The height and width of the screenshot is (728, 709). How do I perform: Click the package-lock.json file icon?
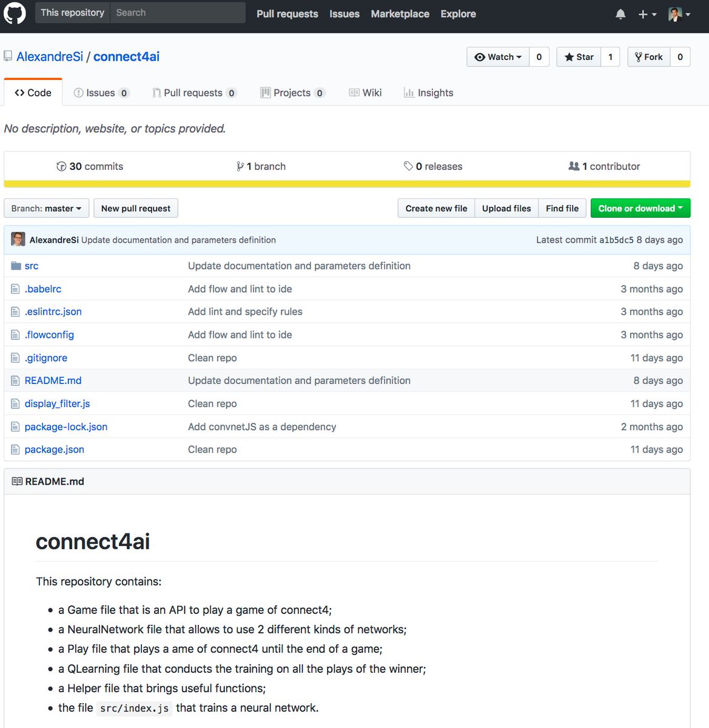point(16,426)
